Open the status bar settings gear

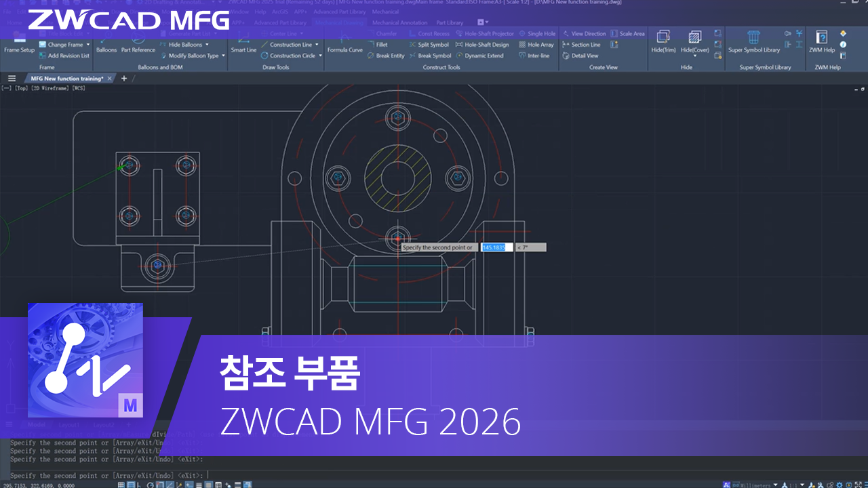[840, 485]
